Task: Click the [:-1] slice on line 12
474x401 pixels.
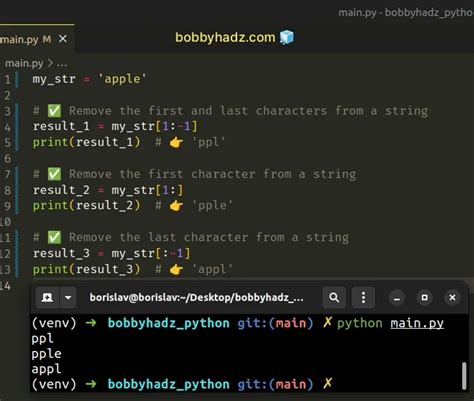Action: coord(173,253)
